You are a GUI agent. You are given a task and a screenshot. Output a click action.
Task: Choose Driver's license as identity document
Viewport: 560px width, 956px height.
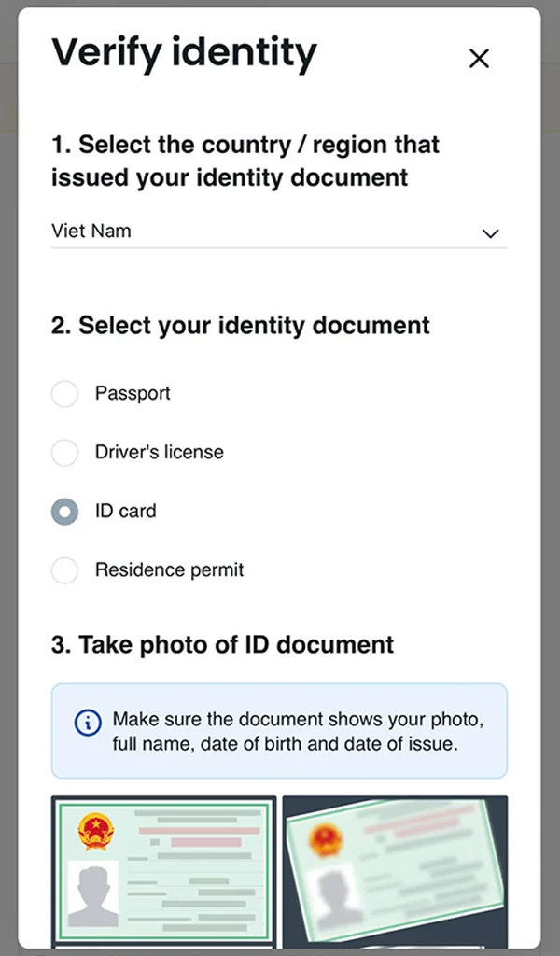point(64,453)
